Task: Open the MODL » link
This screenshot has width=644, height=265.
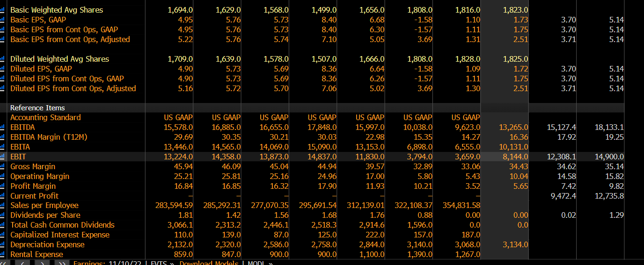Action: 260,263
